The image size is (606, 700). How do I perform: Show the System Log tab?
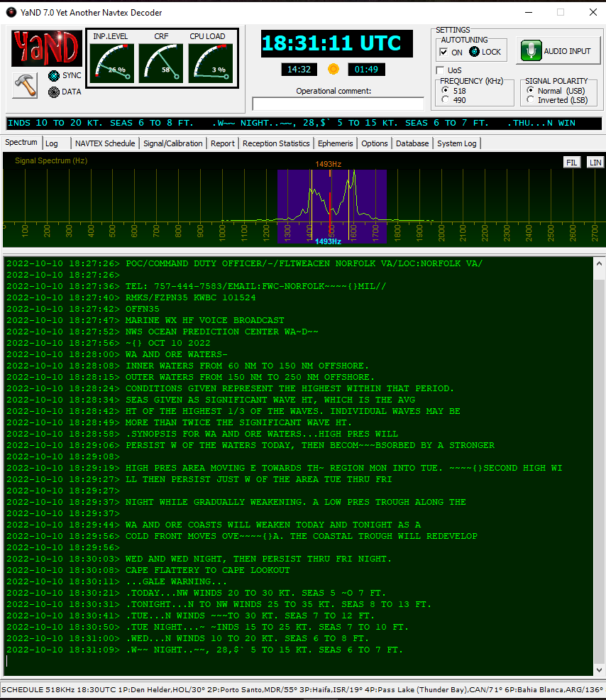(x=457, y=143)
